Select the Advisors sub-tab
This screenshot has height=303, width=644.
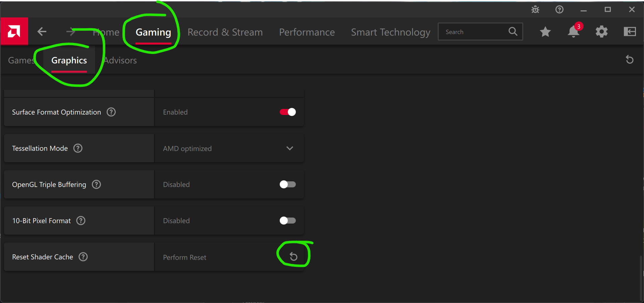(120, 60)
